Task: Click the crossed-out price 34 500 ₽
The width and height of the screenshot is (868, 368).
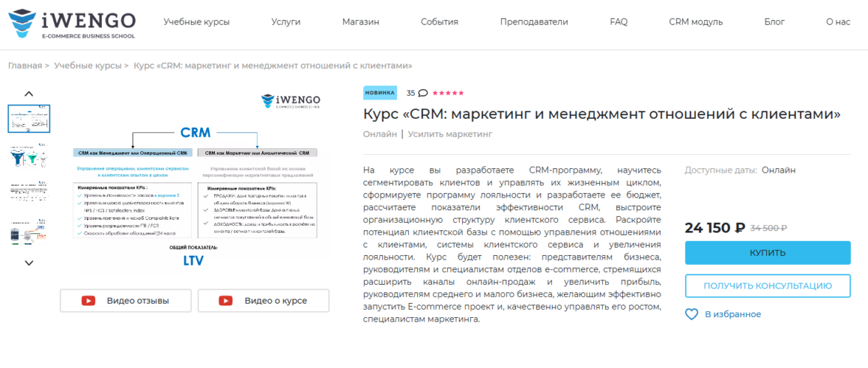Action: pos(768,228)
